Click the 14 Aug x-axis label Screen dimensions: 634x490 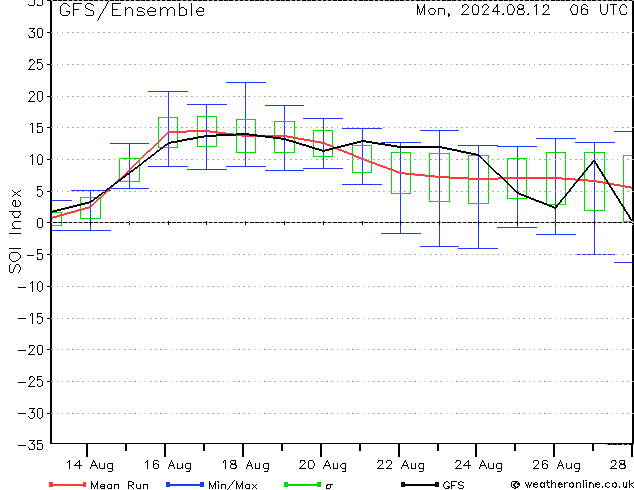[90, 465]
